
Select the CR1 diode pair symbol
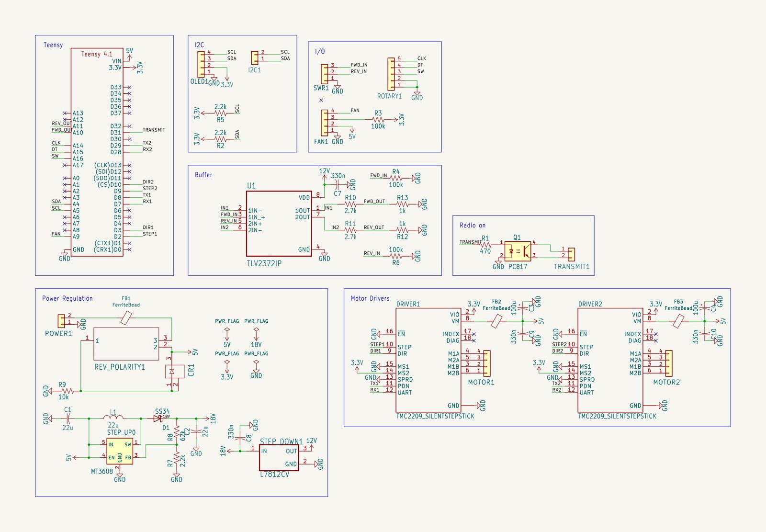(x=175, y=371)
